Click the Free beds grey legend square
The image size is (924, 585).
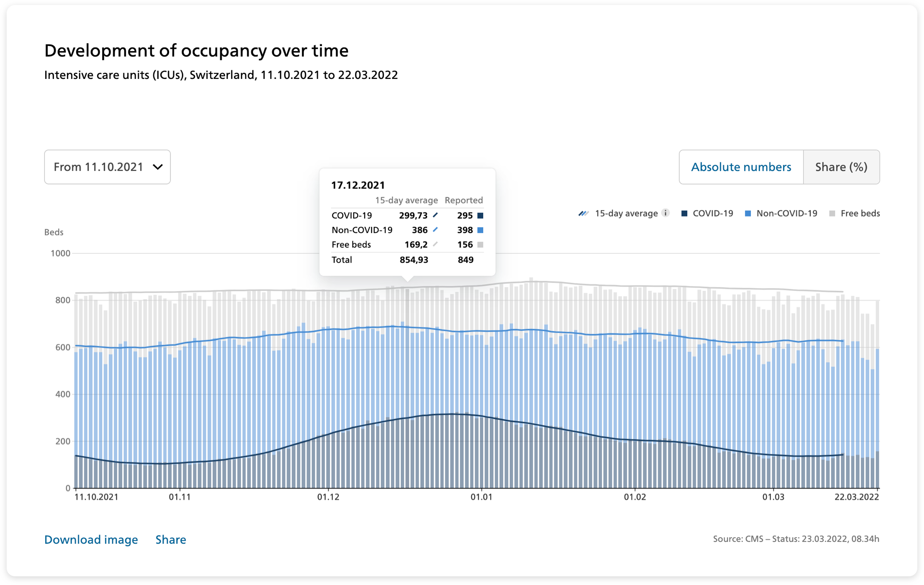click(832, 214)
